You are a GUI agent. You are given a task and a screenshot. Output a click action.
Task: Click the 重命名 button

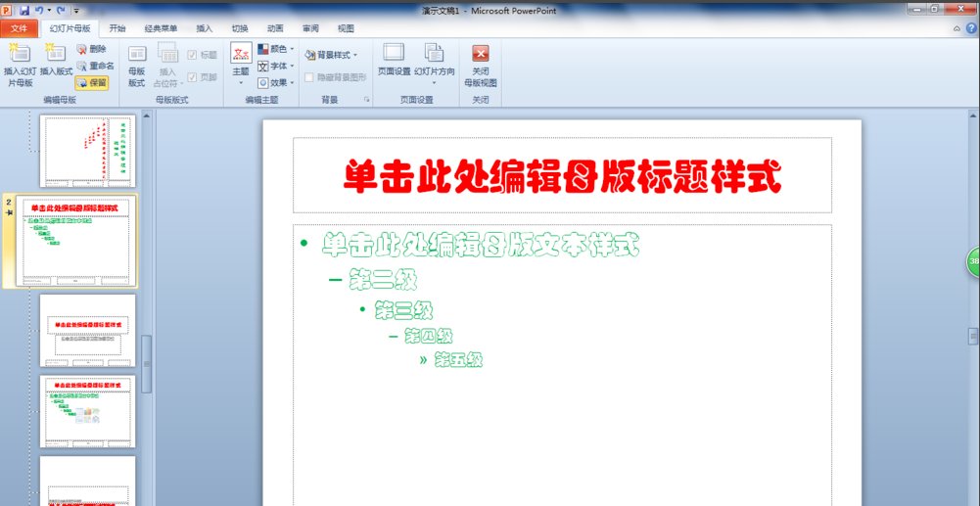tap(96, 66)
